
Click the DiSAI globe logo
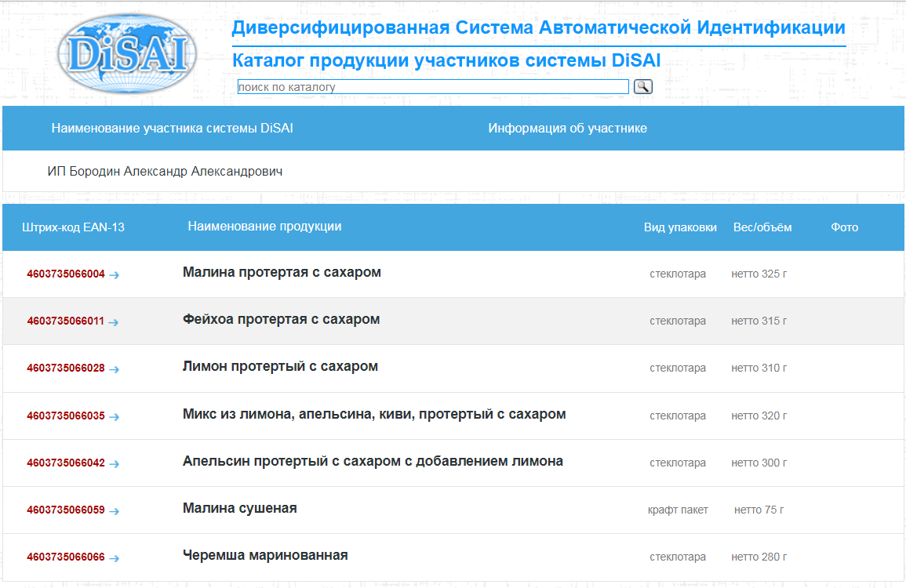pyautogui.click(x=127, y=53)
